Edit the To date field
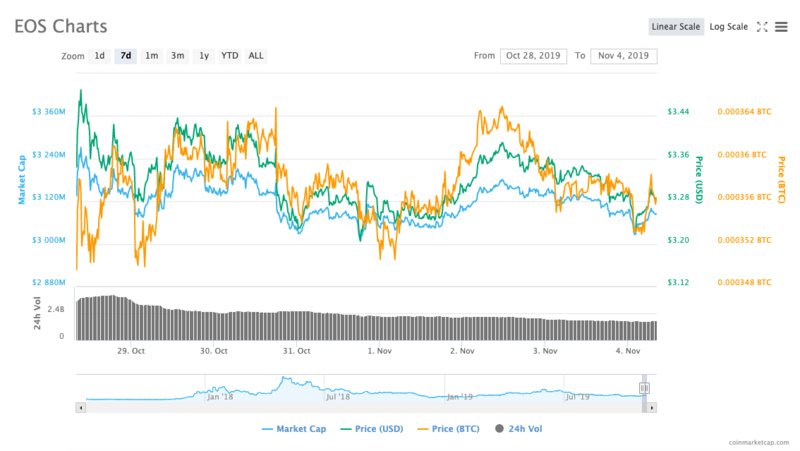800x451 pixels. click(623, 56)
